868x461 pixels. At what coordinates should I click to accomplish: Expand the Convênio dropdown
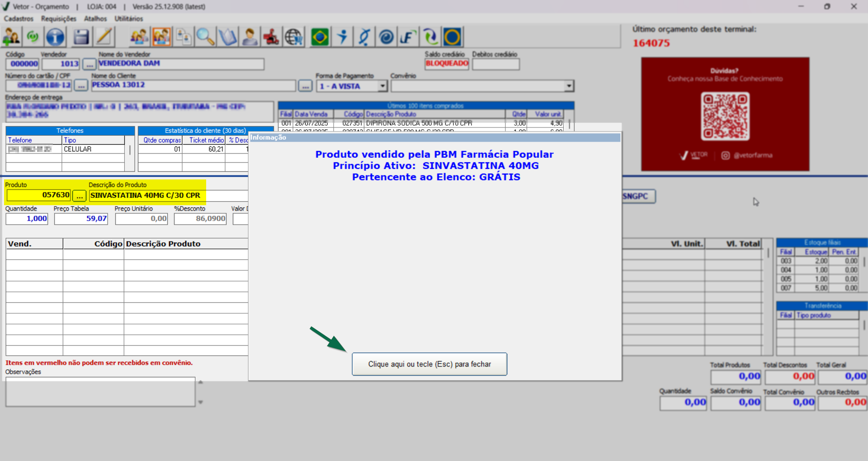pyautogui.click(x=569, y=86)
